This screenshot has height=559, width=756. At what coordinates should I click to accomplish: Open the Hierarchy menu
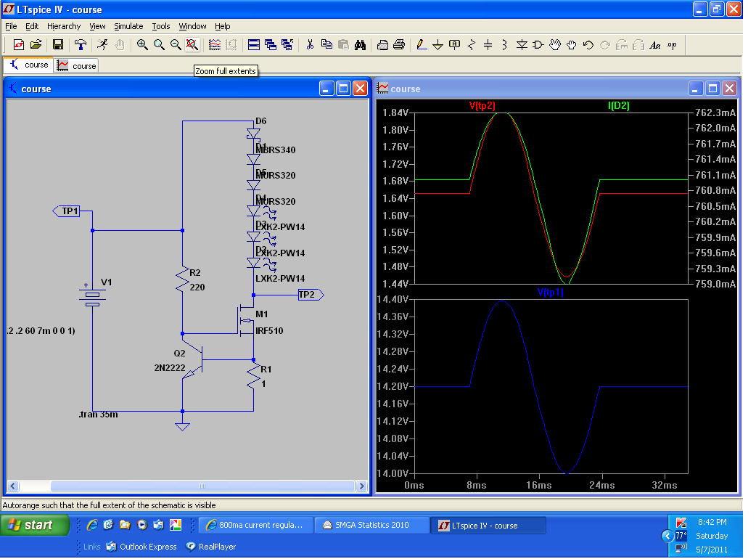pos(64,26)
